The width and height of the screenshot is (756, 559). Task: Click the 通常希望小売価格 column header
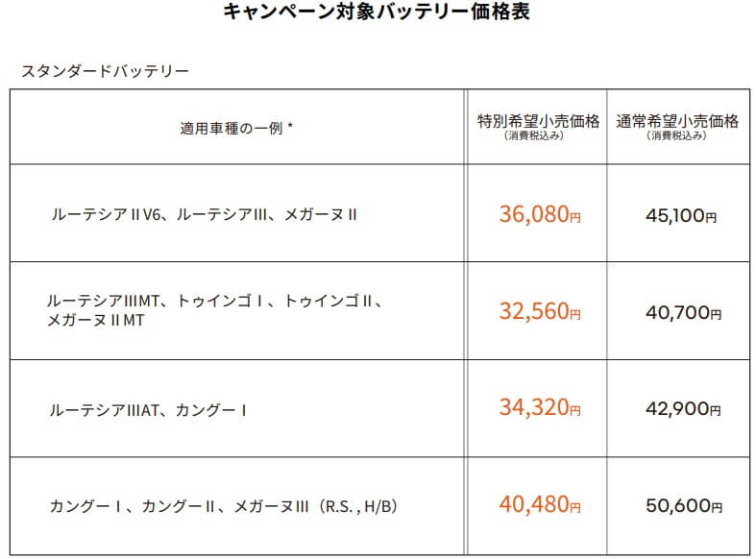click(x=677, y=120)
